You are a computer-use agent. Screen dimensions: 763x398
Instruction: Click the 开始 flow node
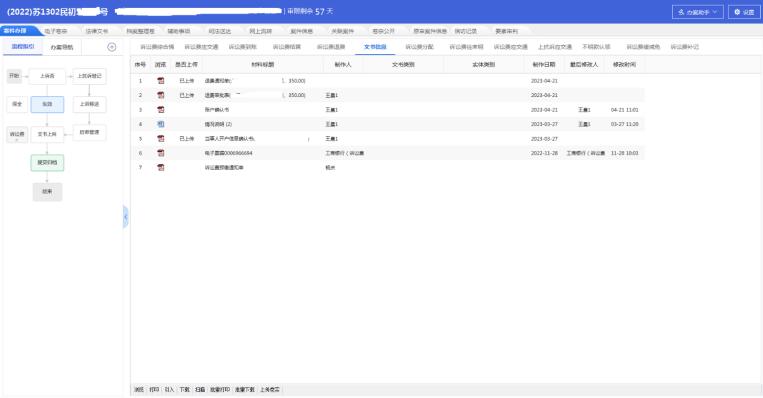14,76
